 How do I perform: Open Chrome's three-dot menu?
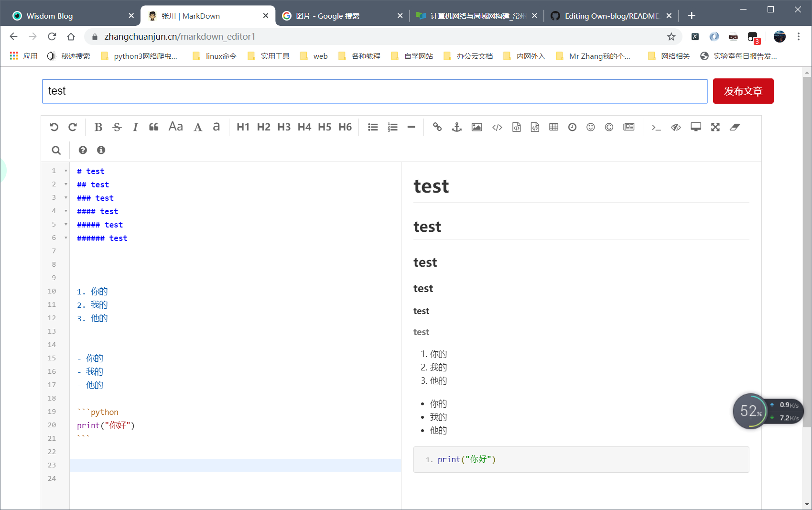tap(799, 36)
